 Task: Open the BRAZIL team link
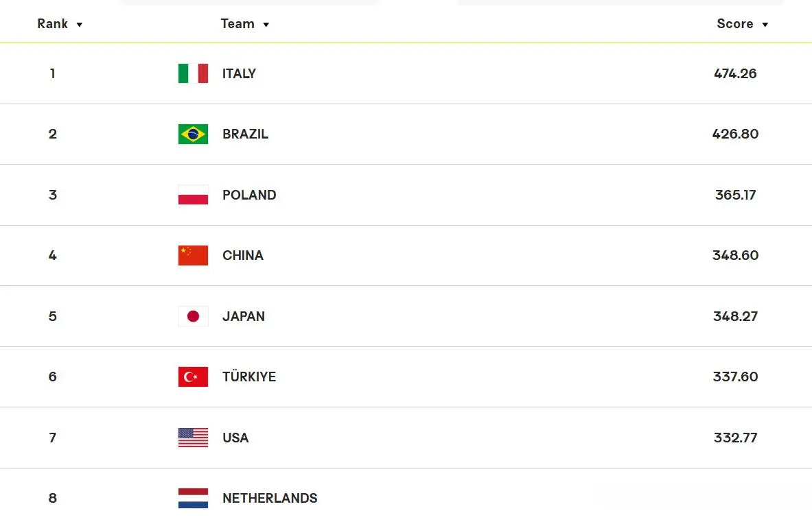pyautogui.click(x=246, y=134)
